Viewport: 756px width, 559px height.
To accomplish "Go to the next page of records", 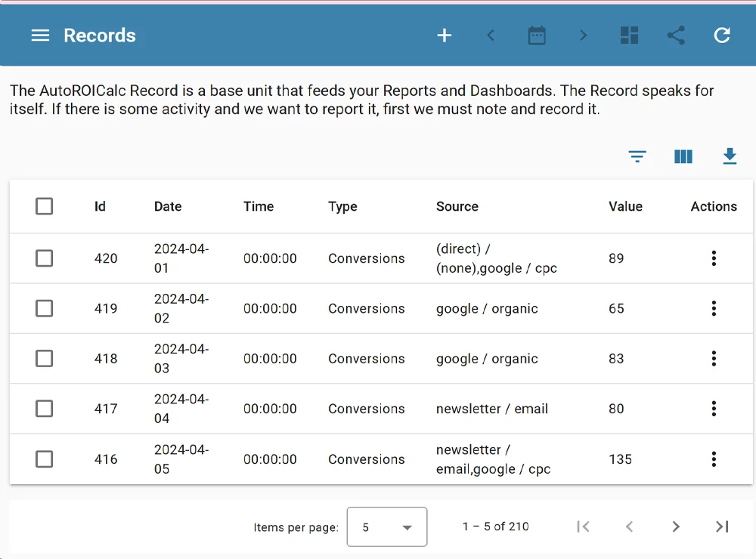I will pyautogui.click(x=675, y=527).
